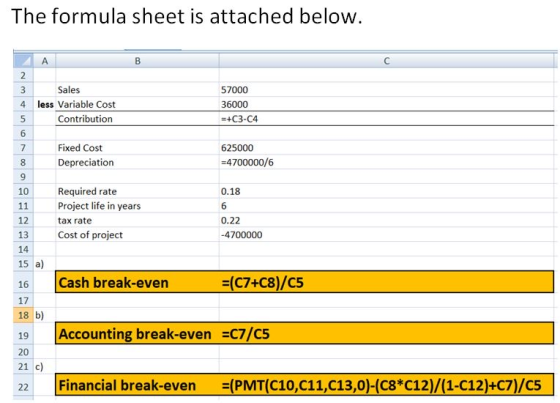
Task: Select row 5 header
Action: 23,119
